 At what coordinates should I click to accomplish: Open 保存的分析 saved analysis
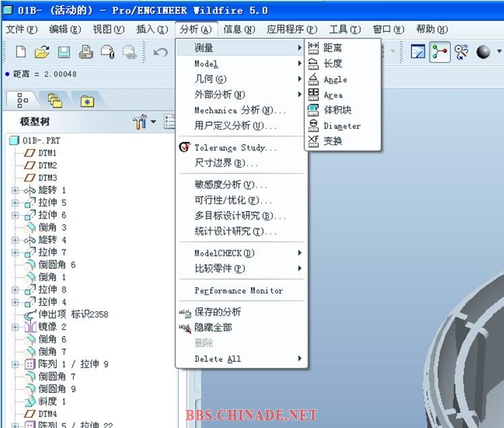coord(241,312)
